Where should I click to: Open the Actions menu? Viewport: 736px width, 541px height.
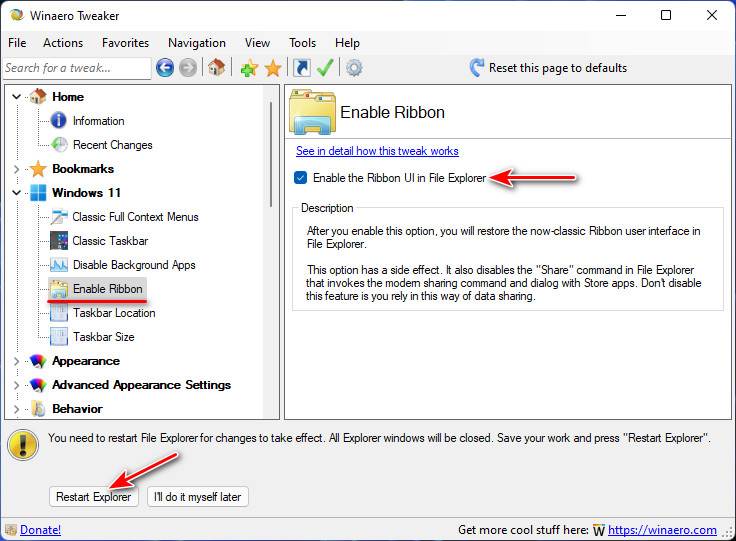pyautogui.click(x=63, y=43)
